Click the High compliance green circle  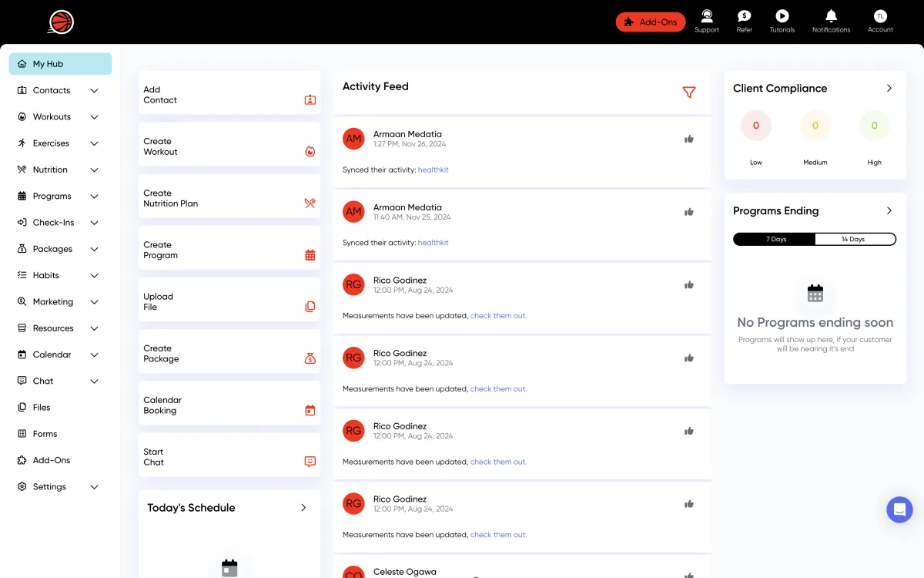click(874, 126)
